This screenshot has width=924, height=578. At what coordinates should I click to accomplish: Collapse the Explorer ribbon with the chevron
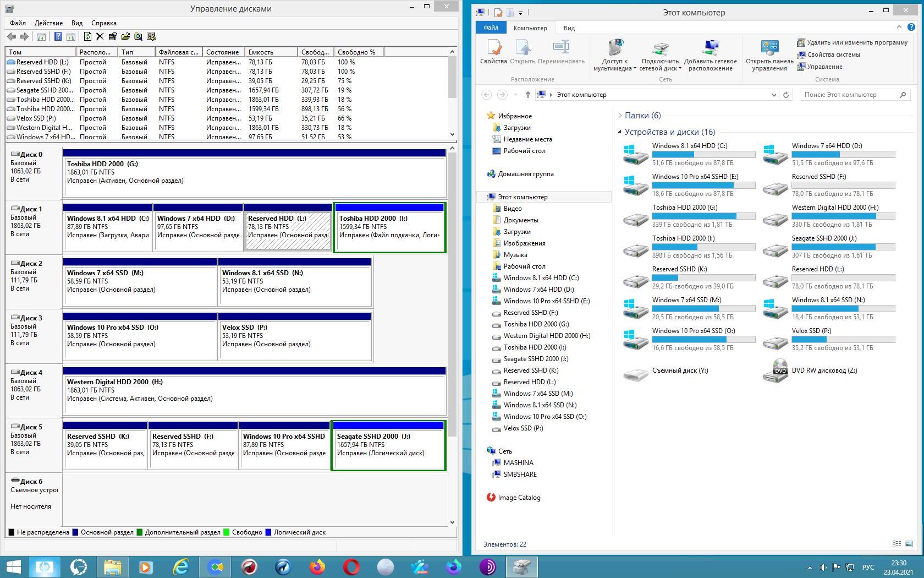(x=899, y=26)
